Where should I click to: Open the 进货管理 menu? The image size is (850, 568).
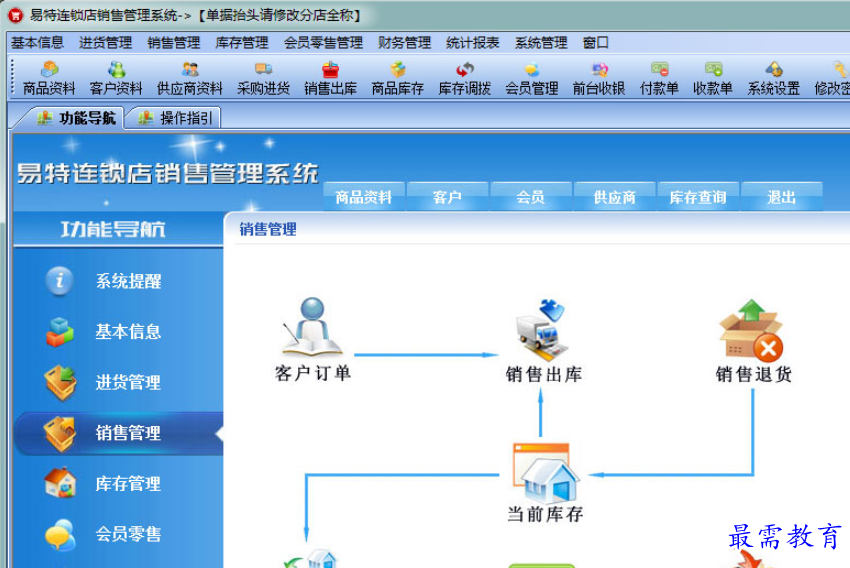pos(106,42)
